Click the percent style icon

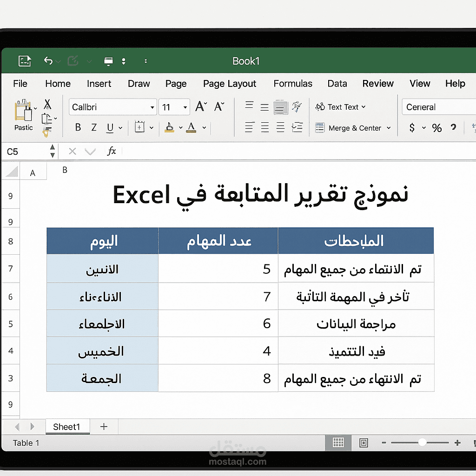pyautogui.click(x=437, y=128)
